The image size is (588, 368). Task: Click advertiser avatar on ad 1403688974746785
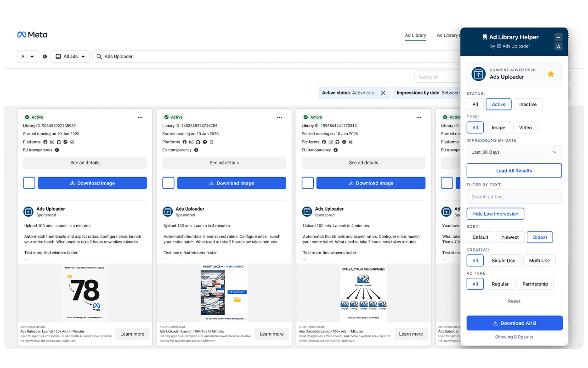pyautogui.click(x=168, y=212)
